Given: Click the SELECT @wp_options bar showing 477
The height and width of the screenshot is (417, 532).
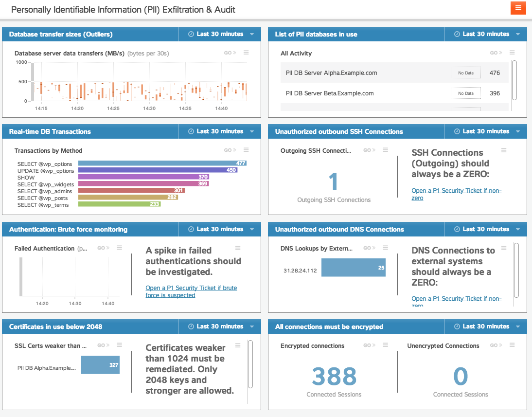Looking at the screenshot, I should point(162,163).
